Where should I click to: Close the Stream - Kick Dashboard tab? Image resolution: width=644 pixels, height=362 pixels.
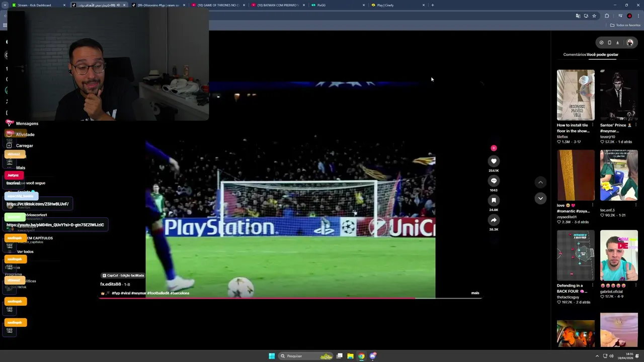pos(64,5)
